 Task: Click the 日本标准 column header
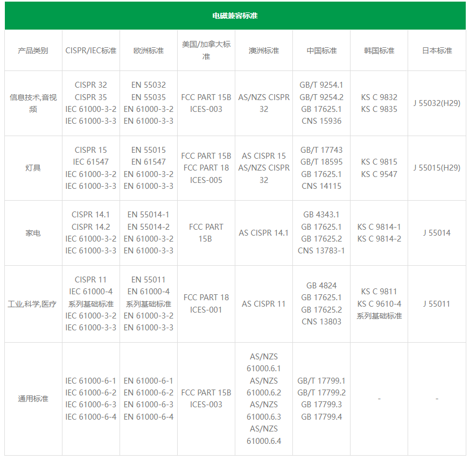(437, 51)
